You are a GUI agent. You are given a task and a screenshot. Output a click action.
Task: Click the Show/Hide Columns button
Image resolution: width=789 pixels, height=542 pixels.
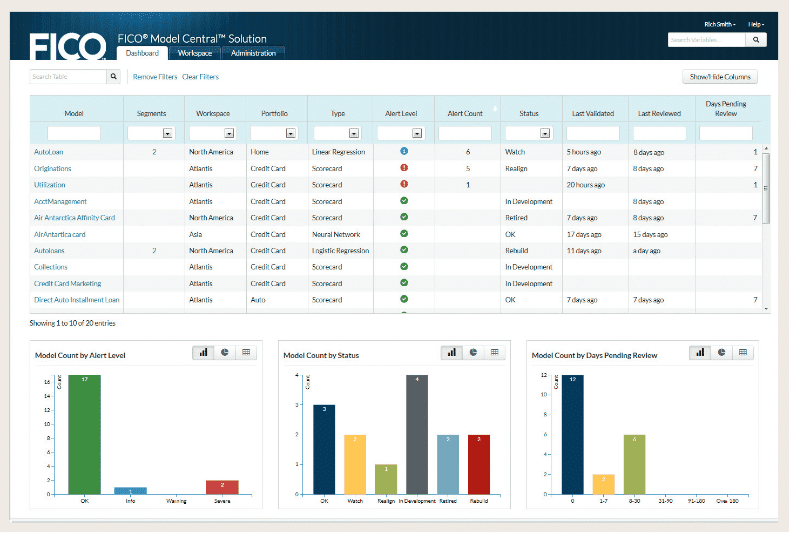coord(720,77)
